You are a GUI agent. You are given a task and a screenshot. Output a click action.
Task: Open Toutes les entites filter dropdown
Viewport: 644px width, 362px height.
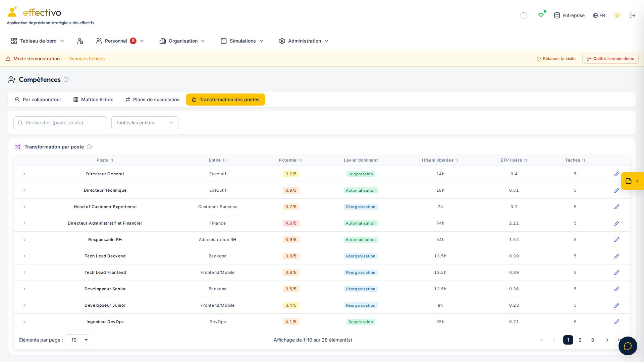click(145, 123)
